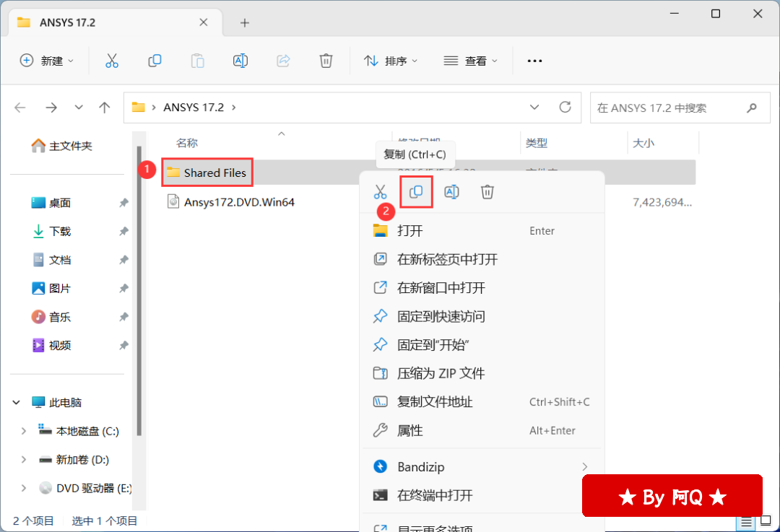
Task: Choose 打开 (Open) in context menu
Action: (482, 231)
